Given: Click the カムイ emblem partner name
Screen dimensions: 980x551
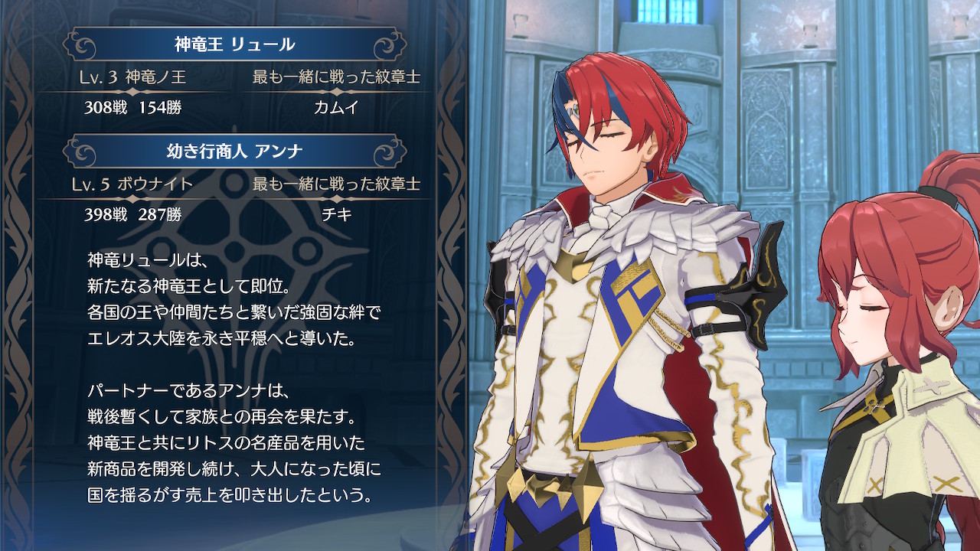Looking at the screenshot, I should click(337, 107).
